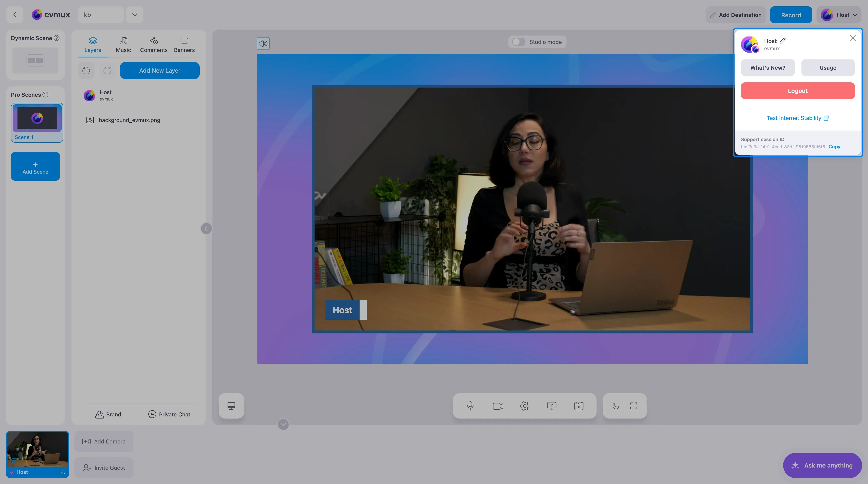Screen dimensions: 868x484
Task: Toggle Studio mode switch
Action: point(519,42)
